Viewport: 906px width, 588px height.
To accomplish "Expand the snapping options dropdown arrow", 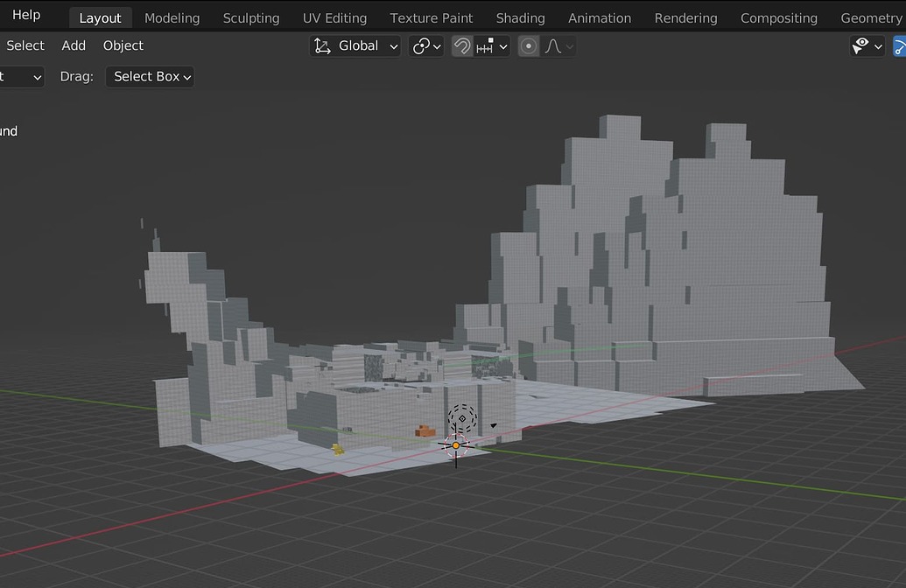I will point(502,45).
